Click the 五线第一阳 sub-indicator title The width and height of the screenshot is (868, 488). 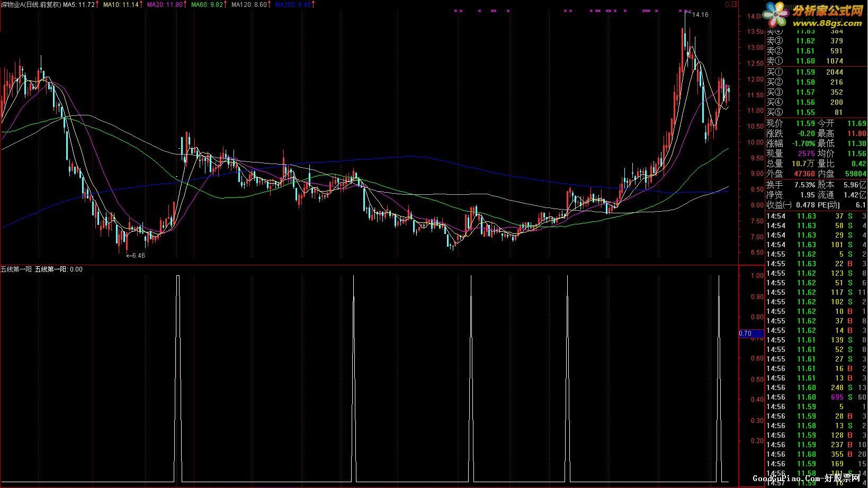click(x=16, y=269)
